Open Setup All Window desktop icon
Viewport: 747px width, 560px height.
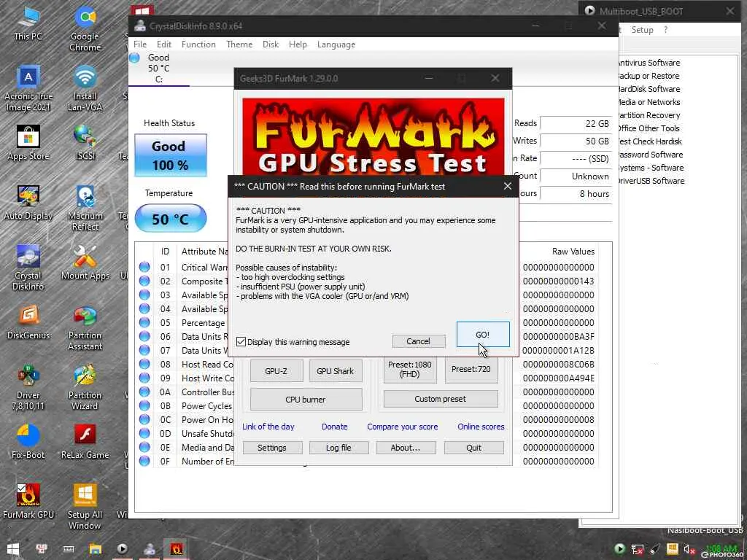tap(85, 507)
